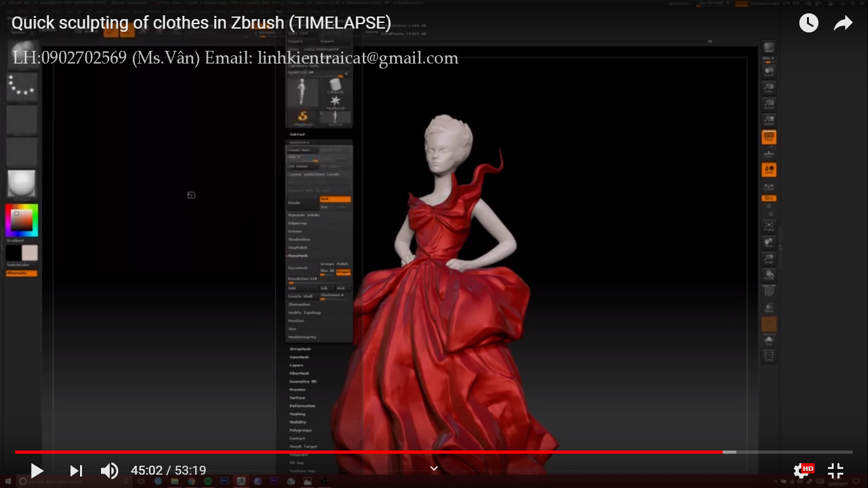
Task: Toggle the orange Local symmetry button
Action: point(769,170)
